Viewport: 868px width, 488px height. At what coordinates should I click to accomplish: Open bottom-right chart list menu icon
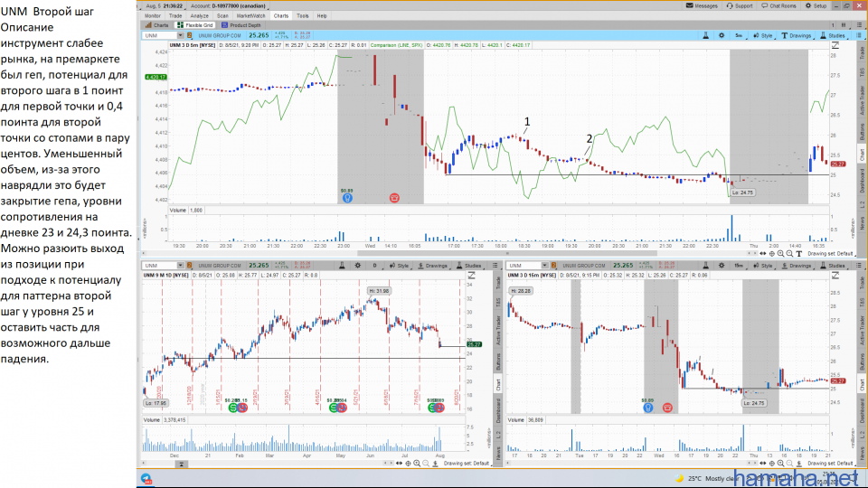(859, 266)
